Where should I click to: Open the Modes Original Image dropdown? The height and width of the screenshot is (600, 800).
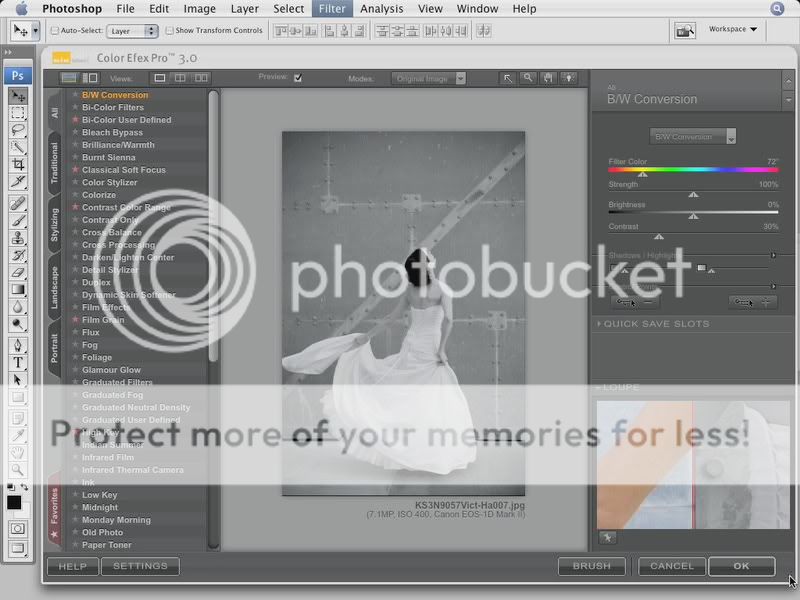coord(430,78)
